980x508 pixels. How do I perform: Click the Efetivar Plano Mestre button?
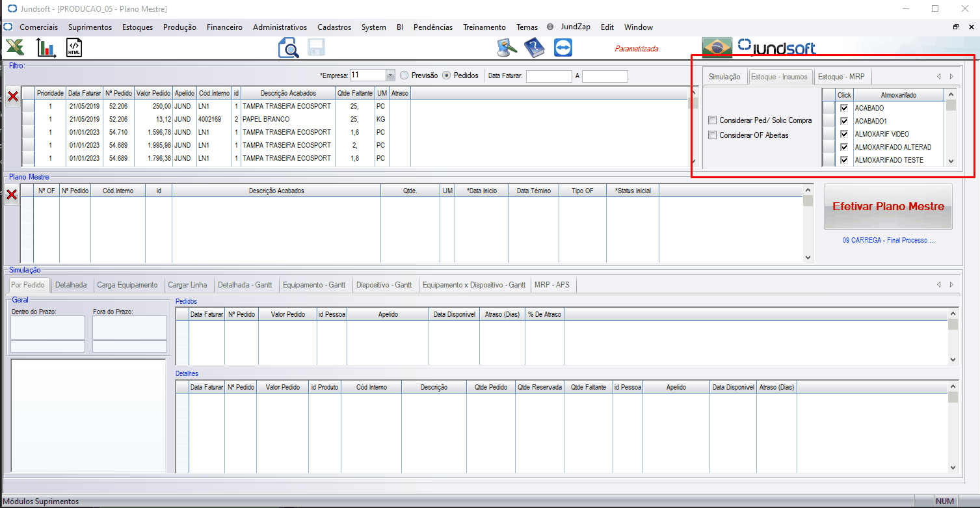[888, 207]
